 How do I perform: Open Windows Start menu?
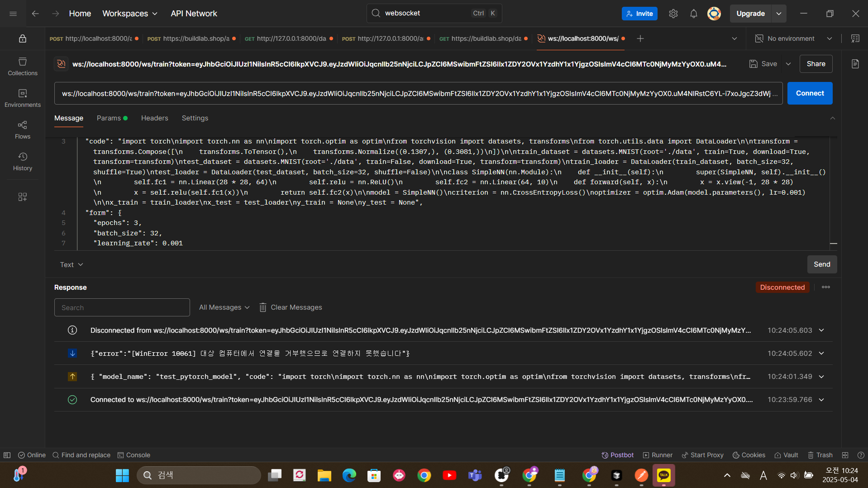(x=122, y=475)
